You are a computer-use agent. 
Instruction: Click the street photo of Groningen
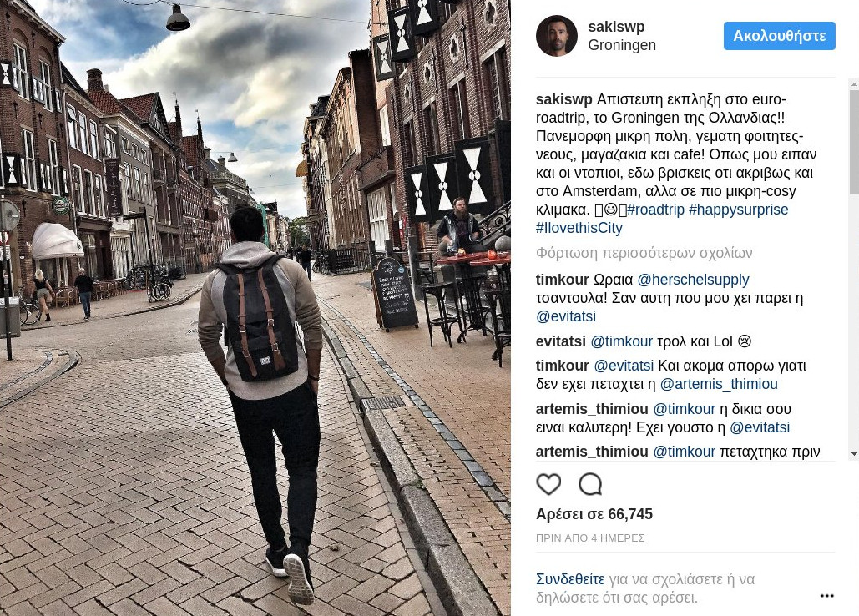click(255, 308)
